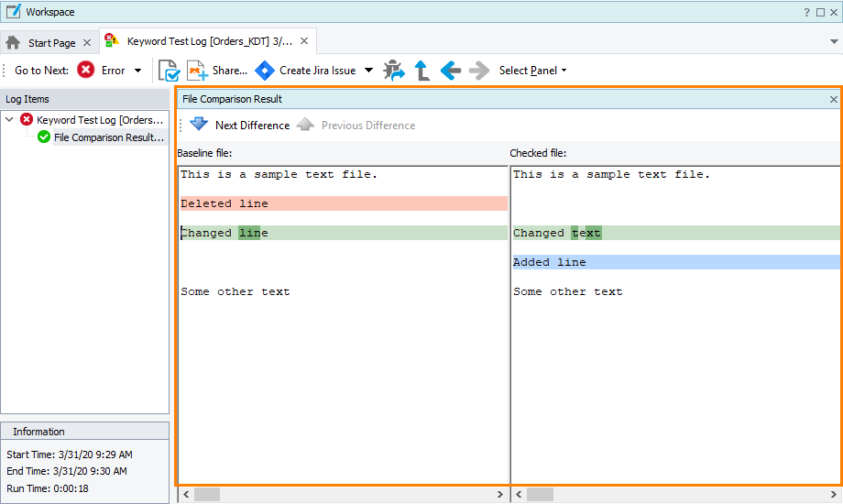Open the tab list dropdown arrow
The image size is (843, 504).
coord(834,41)
